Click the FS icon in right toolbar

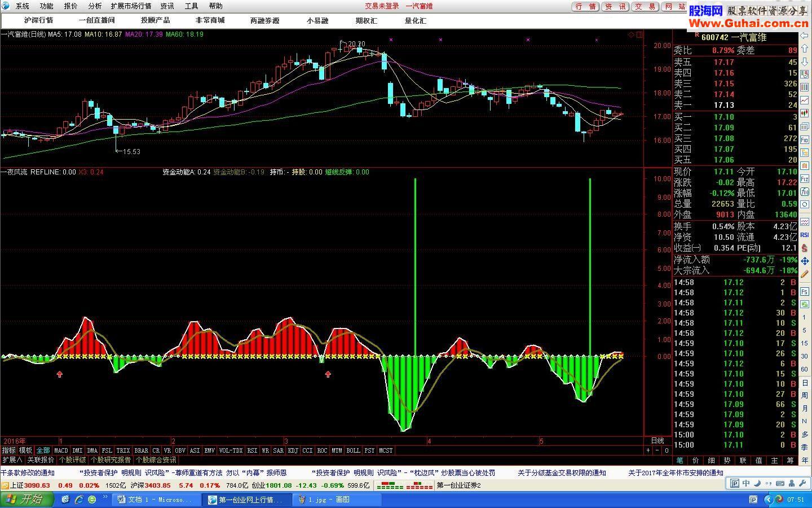click(805, 291)
